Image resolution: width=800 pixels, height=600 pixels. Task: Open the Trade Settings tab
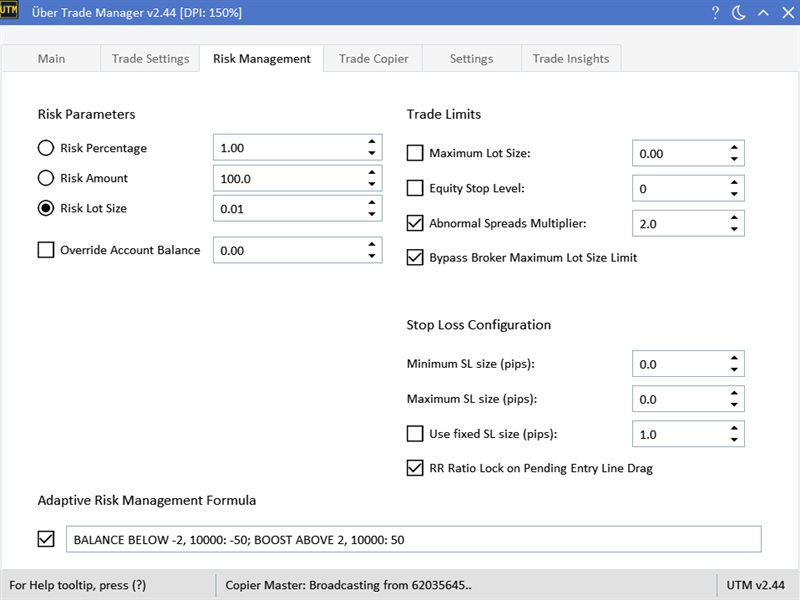point(151,59)
